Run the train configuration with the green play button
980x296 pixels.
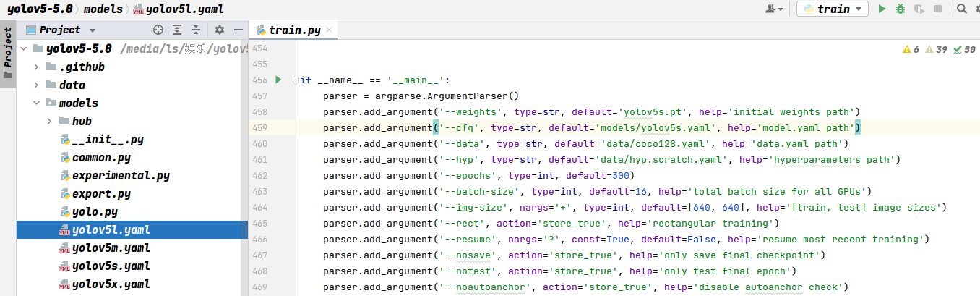[x=882, y=9]
